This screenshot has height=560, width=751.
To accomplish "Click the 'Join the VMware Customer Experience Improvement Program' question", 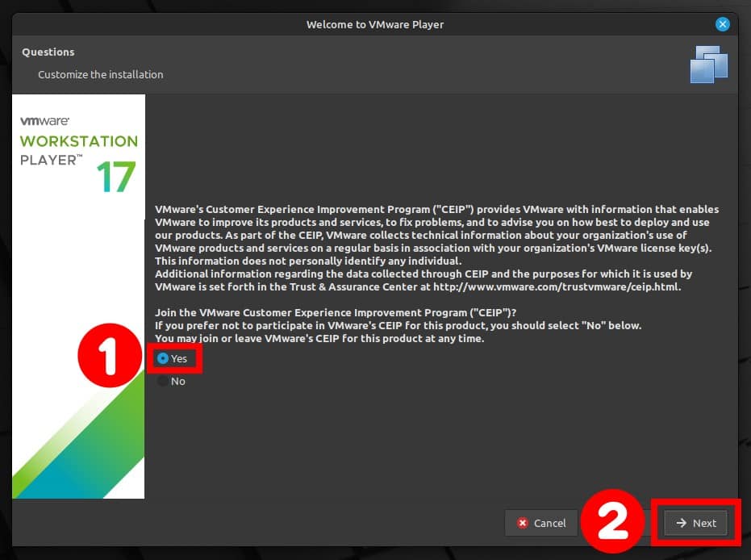I will [x=336, y=313].
